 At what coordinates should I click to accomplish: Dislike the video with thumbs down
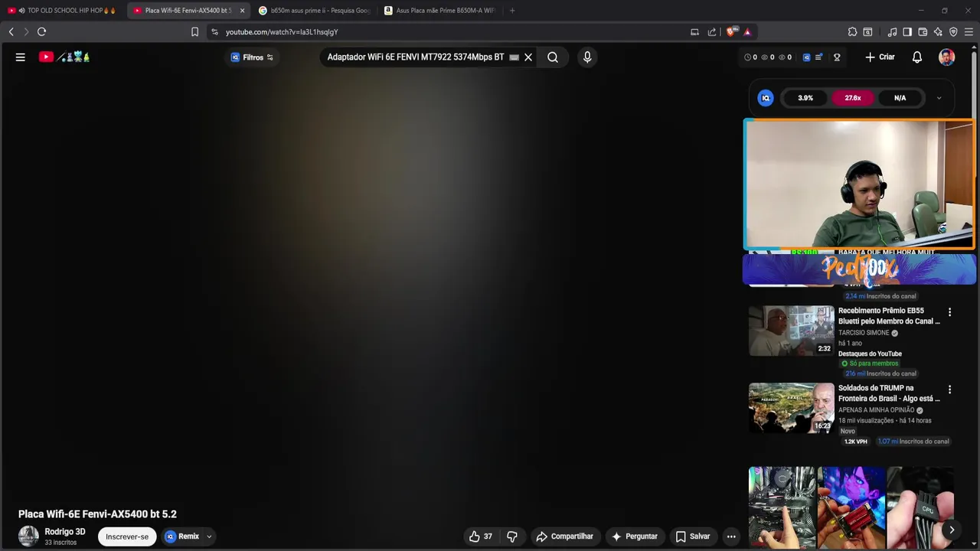[x=512, y=536]
